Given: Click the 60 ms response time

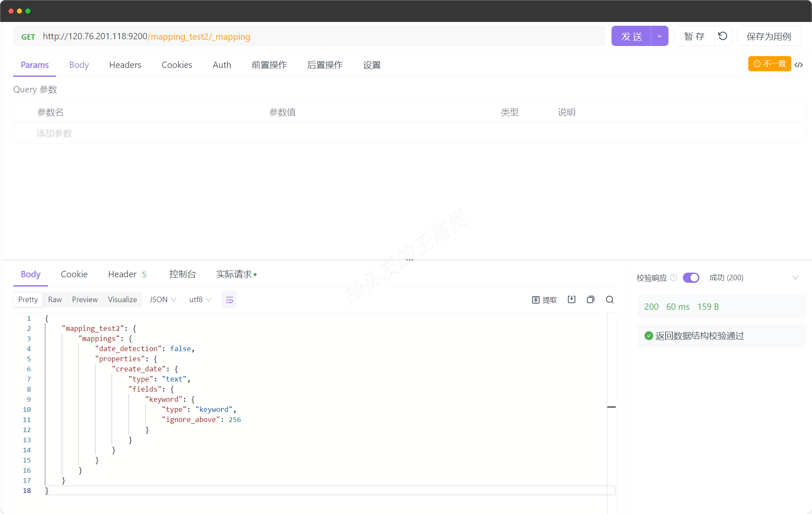Looking at the screenshot, I should point(678,307).
